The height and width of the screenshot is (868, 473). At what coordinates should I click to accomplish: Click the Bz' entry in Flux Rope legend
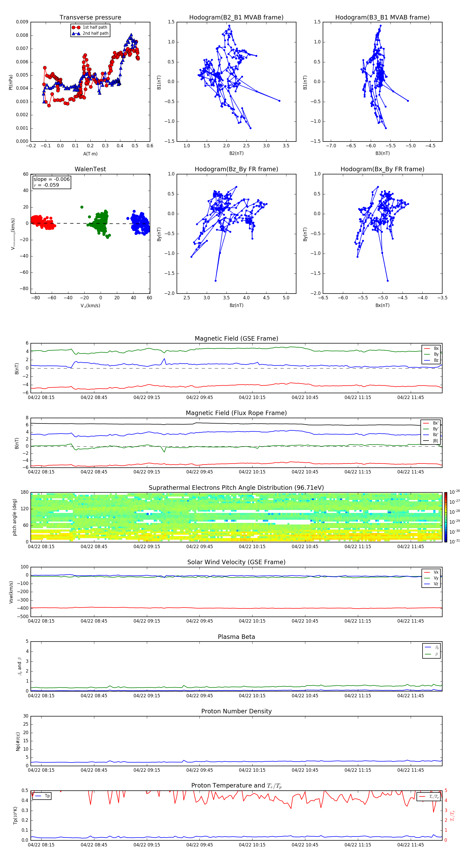pos(431,435)
